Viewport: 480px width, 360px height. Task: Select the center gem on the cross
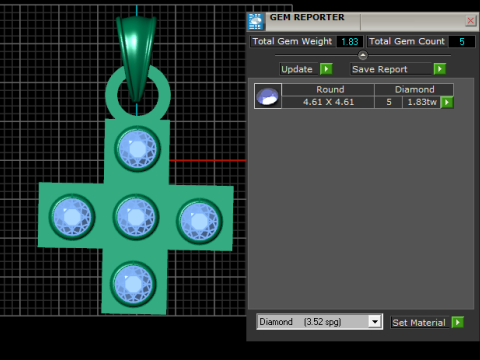tap(136, 217)
